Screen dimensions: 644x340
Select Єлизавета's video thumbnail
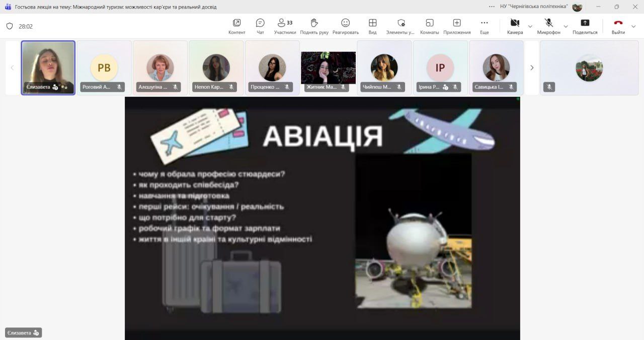(x=48, y=67)
